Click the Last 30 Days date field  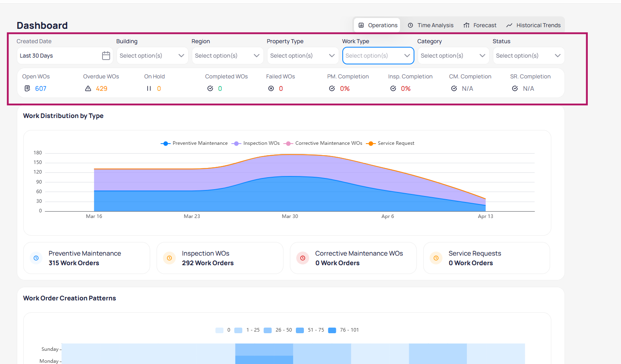tap(58, 56)
